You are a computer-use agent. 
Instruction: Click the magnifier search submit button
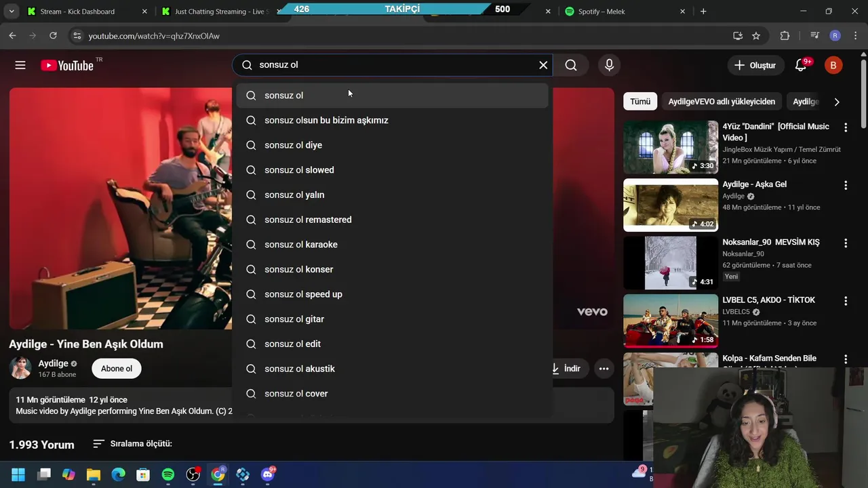pos(571,65)
